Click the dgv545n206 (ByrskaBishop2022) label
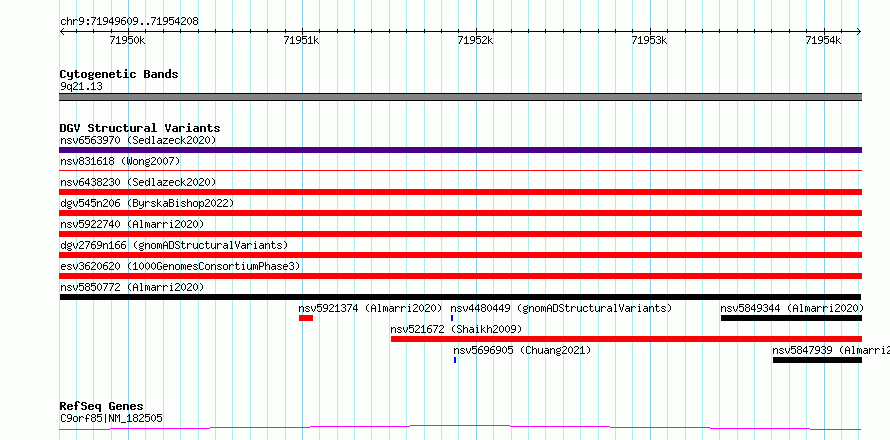This screenshot has width=890, height=440. [x=146, y=203]
